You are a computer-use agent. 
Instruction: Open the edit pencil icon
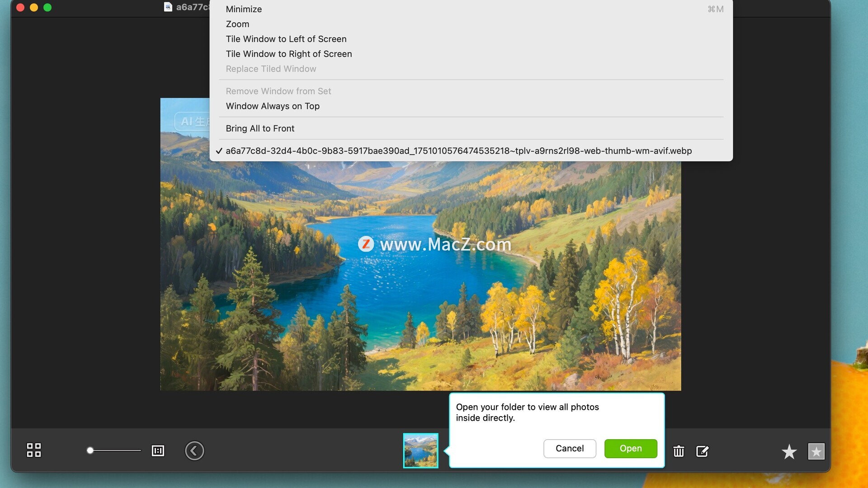pyautogui.click(x=703, y=451)
